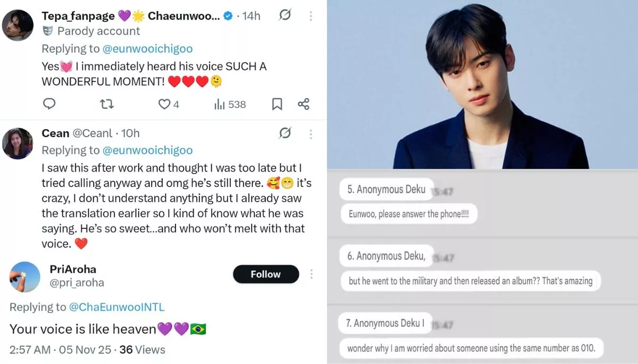
Task: Bookmark the Tepa_fanpage tweet
Action: 277,104
